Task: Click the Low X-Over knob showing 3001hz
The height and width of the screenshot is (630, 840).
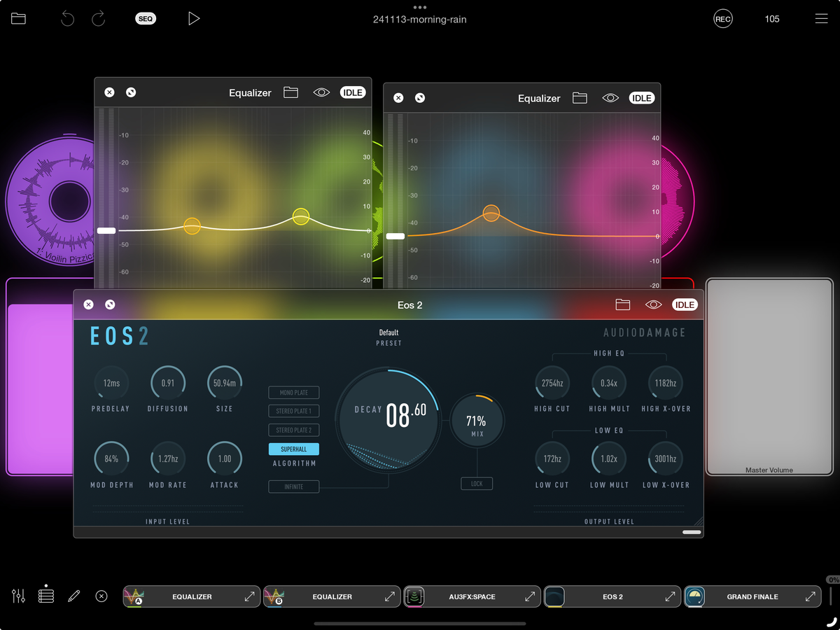Action: 665,458
